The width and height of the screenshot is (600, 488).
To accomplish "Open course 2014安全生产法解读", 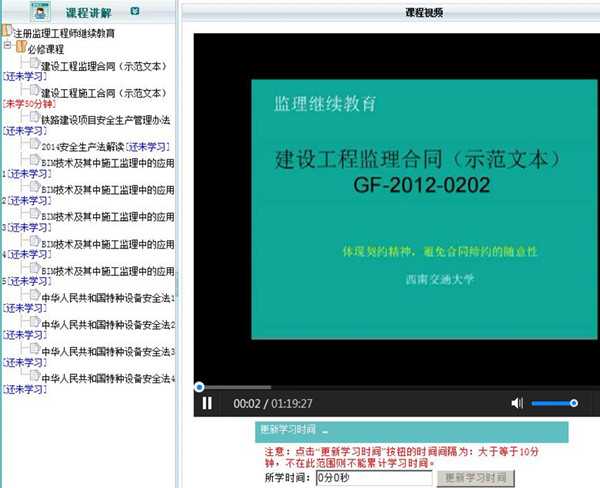I will [x=83, y=147].
